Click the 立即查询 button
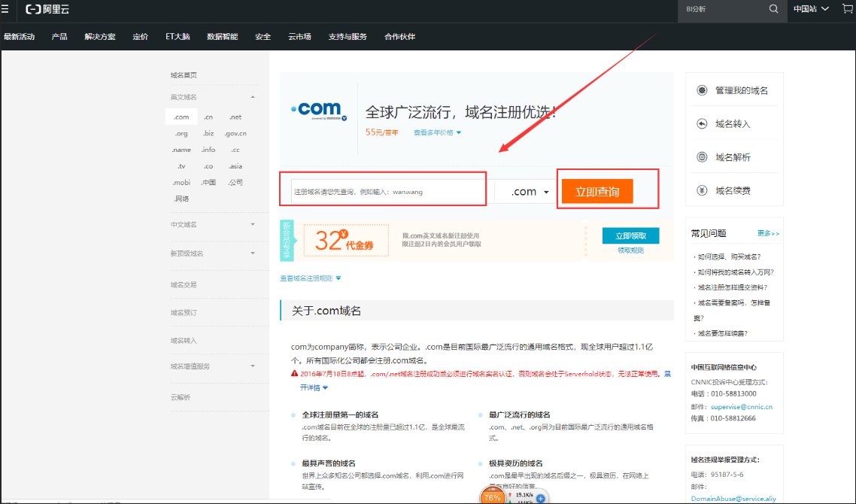 597,192
